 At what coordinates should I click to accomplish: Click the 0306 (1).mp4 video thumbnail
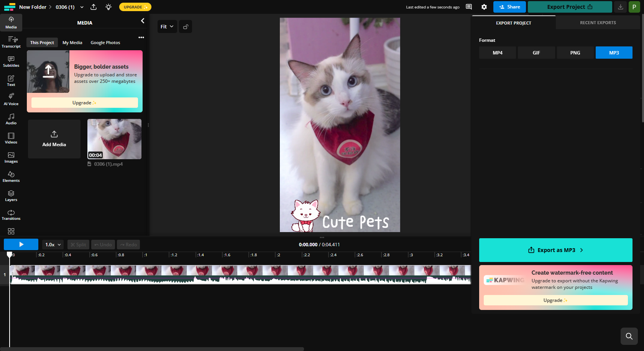pos(114,139)
